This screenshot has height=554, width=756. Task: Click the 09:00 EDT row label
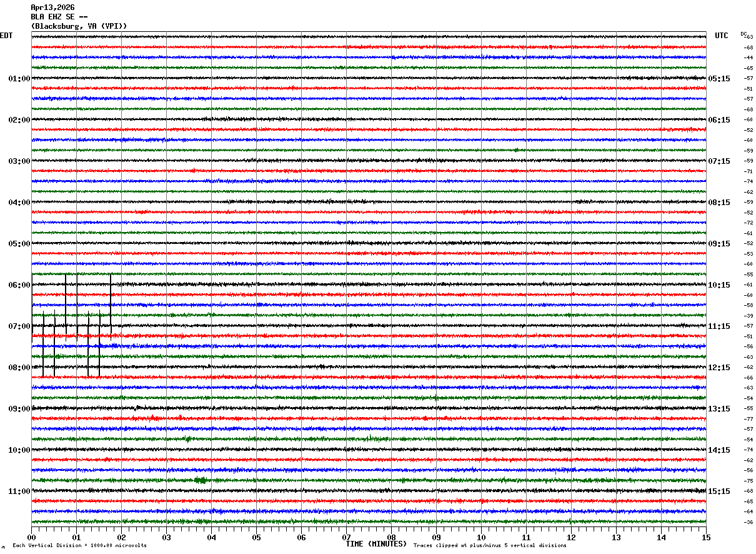pyautogui.click(x=19, y=409)
